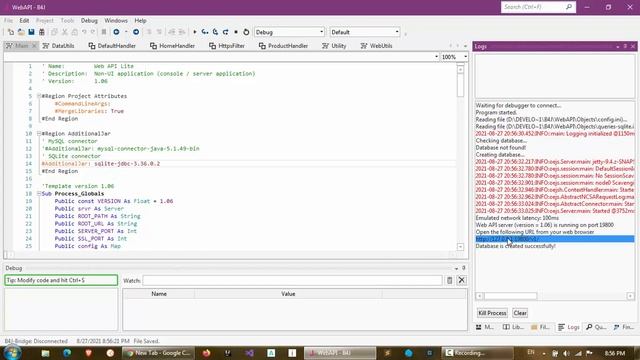This screenshot has width=640, height=360.
Task: Click the title bar Search box
Action: 538,7
